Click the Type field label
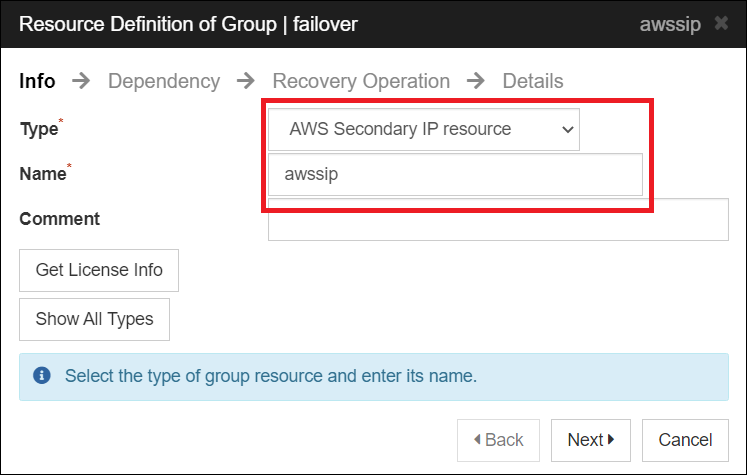747x475 pixels. (x=39, y=129)
